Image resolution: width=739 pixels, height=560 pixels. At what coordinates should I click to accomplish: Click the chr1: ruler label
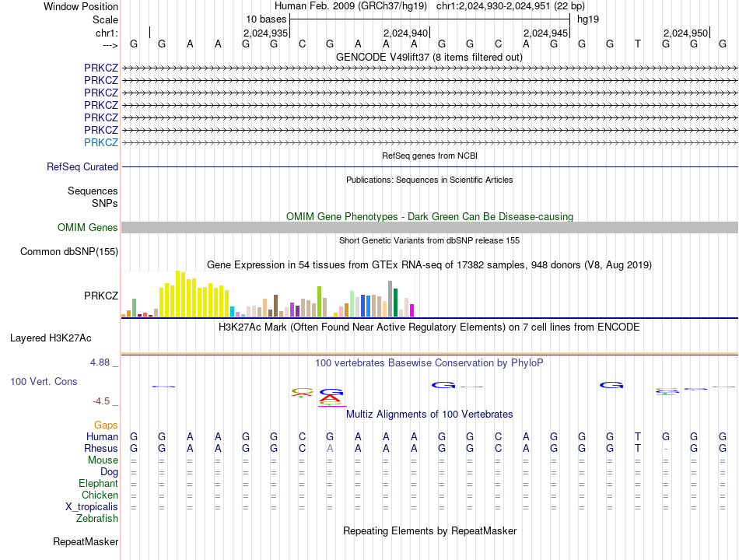click(x=107, y=33)
